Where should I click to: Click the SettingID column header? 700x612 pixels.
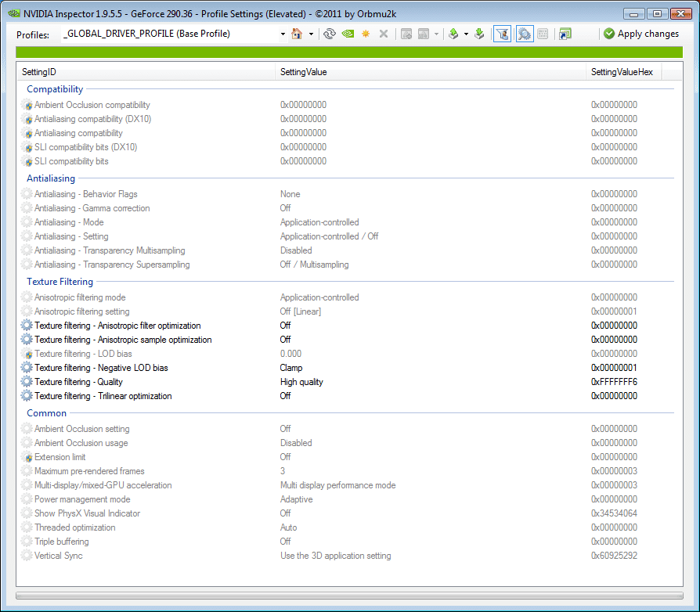coord(146,72)
